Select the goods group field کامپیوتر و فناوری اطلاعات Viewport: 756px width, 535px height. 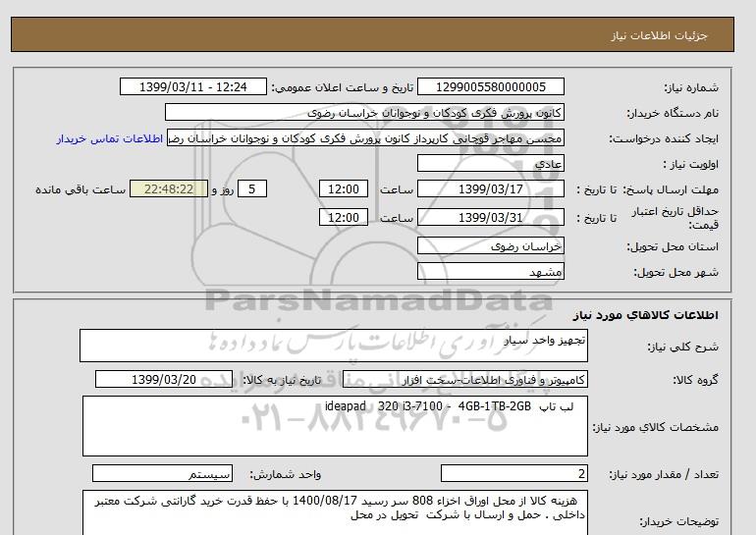click(x=465, y=379)
